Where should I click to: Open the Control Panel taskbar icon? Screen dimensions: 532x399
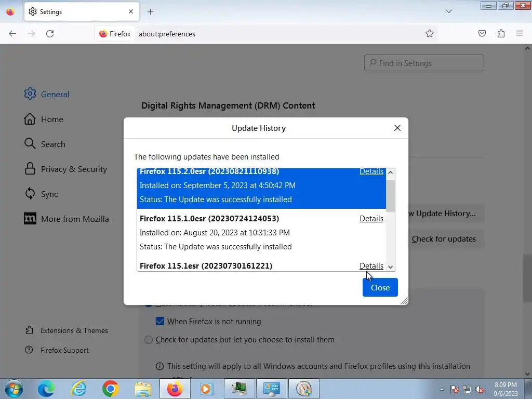coord(271,389)
